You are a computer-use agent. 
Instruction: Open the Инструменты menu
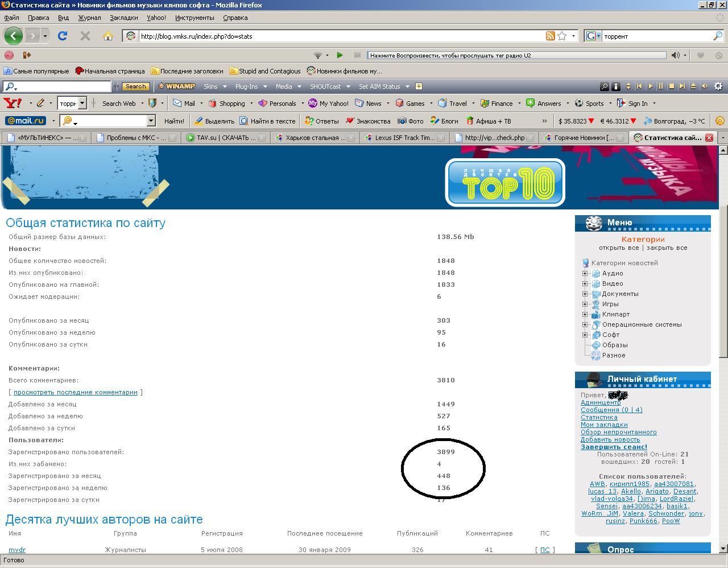point(195,18)
